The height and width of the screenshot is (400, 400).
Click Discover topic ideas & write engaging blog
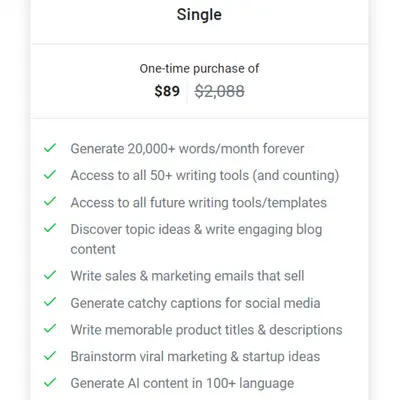(196, 229)
